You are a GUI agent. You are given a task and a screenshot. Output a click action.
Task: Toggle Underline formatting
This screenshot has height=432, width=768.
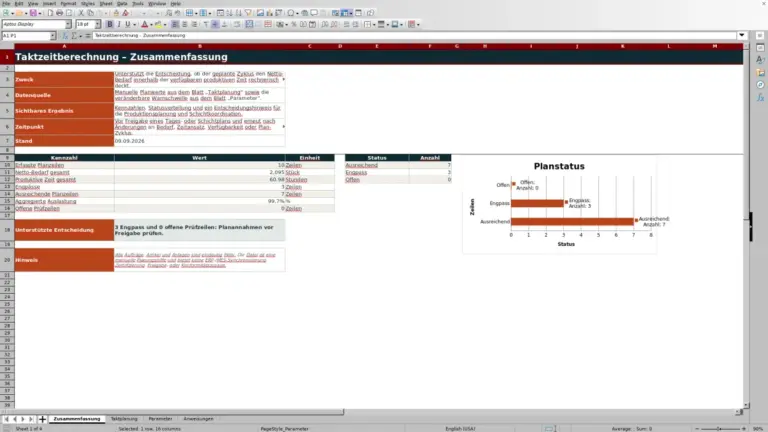[x=127, y=24]
